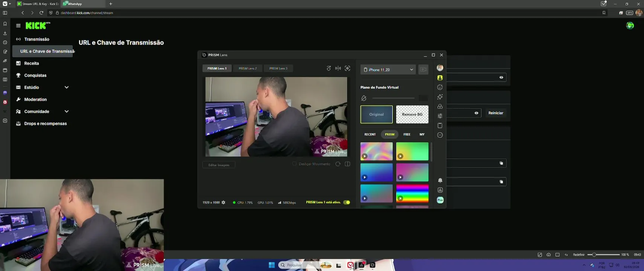Open Kick hamburger navigation menu
This screenshot has height=271, width=644.
pos(18,26)
